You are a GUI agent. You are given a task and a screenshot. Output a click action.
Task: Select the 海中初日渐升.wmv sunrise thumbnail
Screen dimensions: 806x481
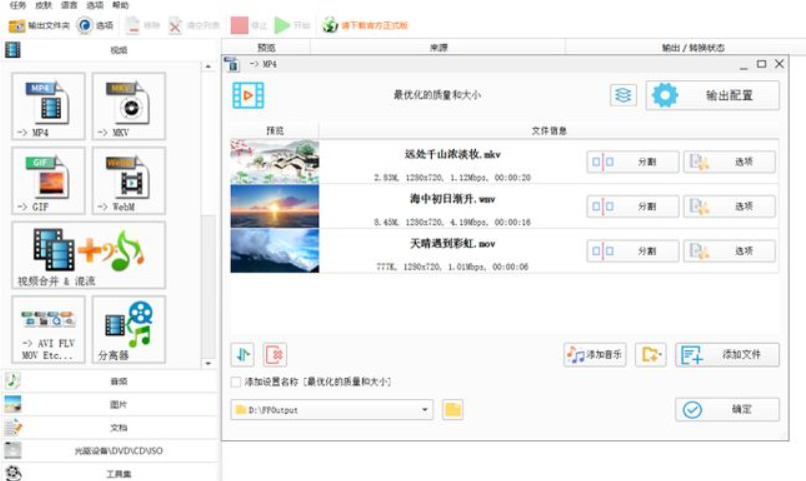[x=274, y=206]
